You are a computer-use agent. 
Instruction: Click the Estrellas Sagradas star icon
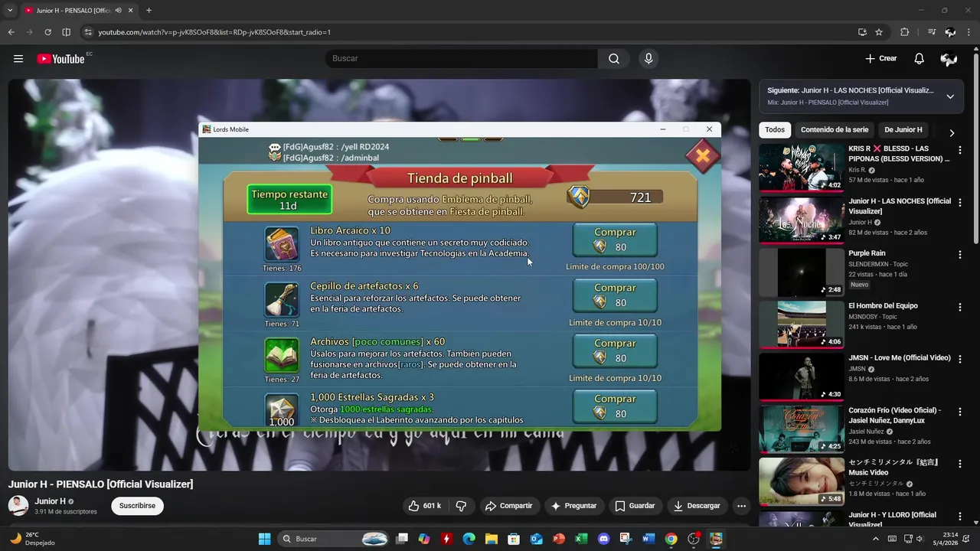(282, 410)
